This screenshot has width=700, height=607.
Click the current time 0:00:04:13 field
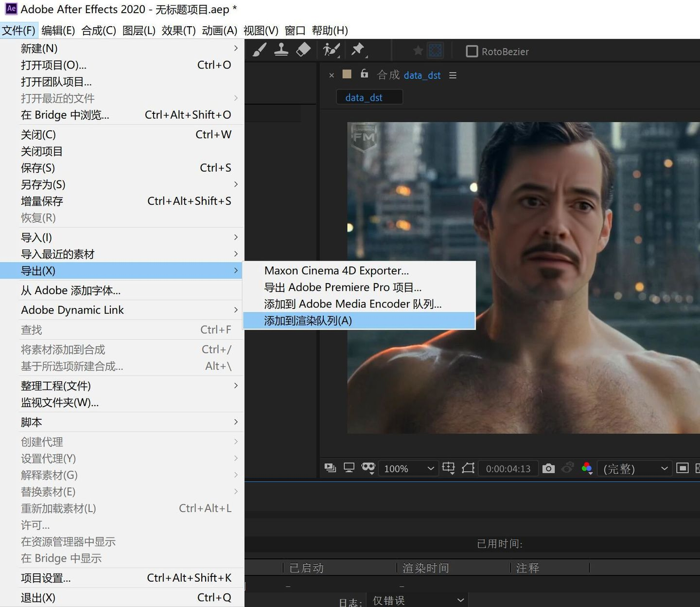click(x=508, y=469)
